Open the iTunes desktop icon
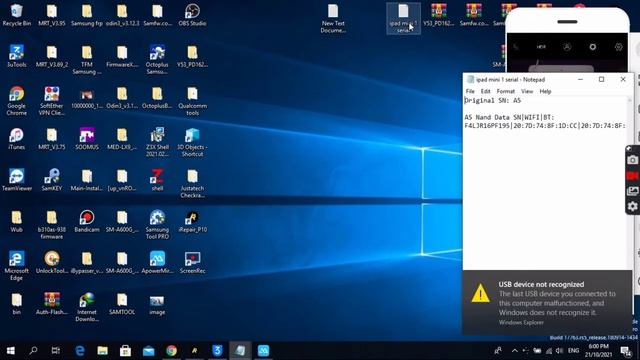Image resolution: width=640 pixels, height=360 pixels. click(x=16, y=139)
